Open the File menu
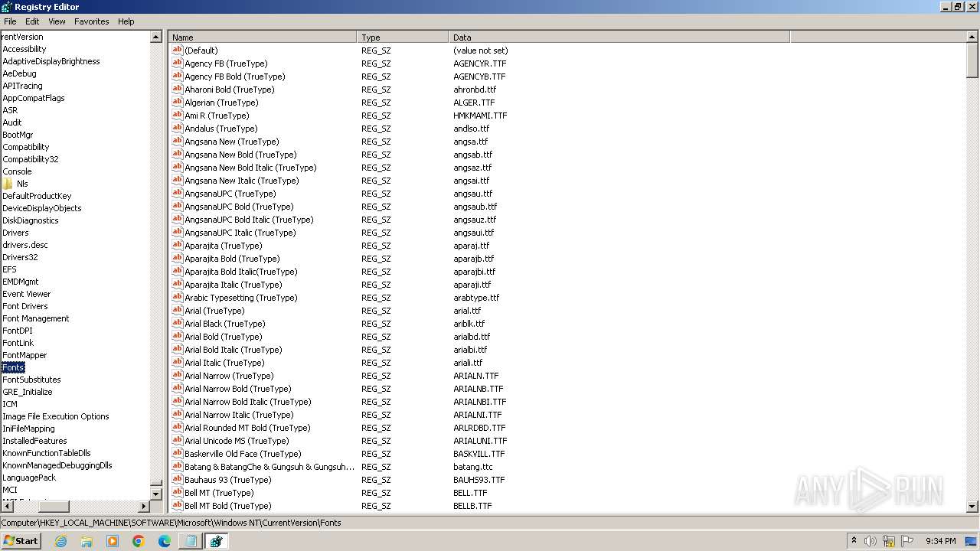Viewport: 980px width, 551px height. click(10, 21)
